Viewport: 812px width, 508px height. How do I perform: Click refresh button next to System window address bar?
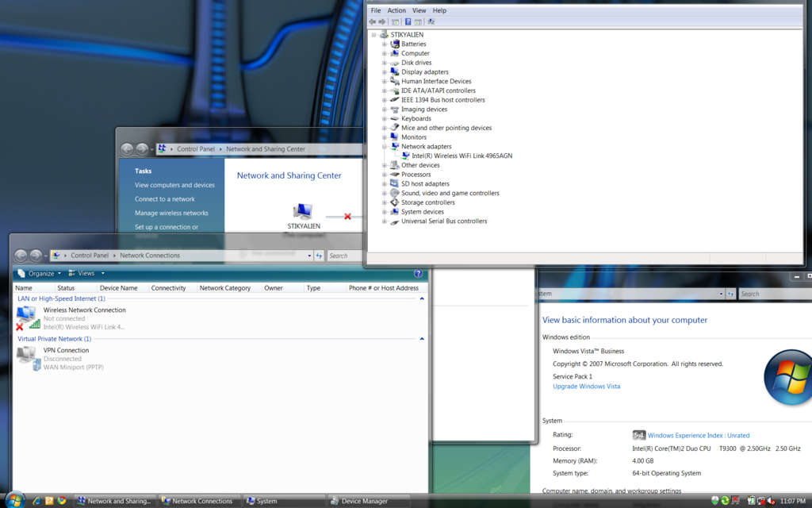[730, 294]
